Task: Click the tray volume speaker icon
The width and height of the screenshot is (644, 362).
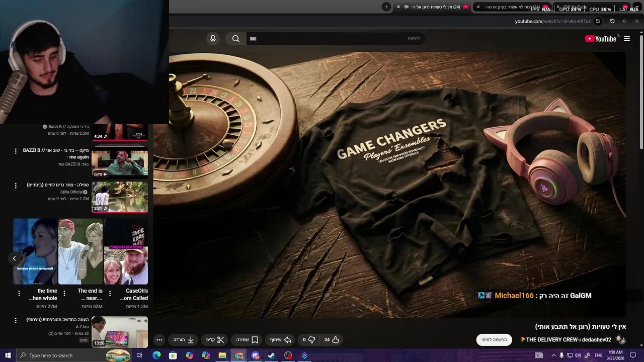Action: tap(578, 355)
